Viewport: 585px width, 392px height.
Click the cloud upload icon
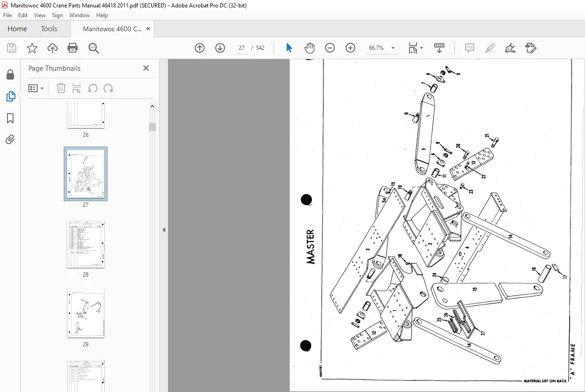(53, 48)
